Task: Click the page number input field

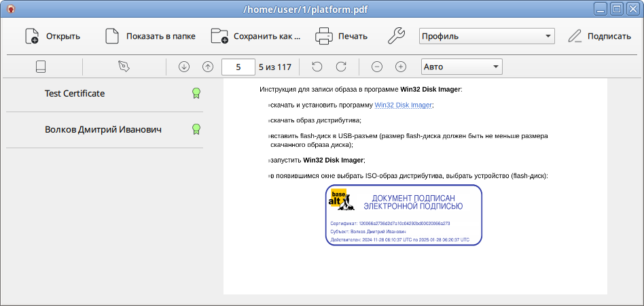Action: point(238,67)
